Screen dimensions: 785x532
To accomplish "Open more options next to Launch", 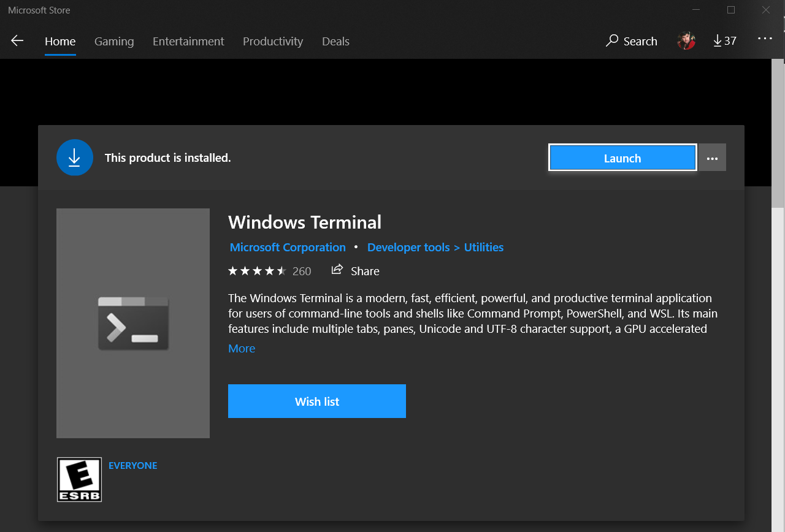I will [712, 158].
